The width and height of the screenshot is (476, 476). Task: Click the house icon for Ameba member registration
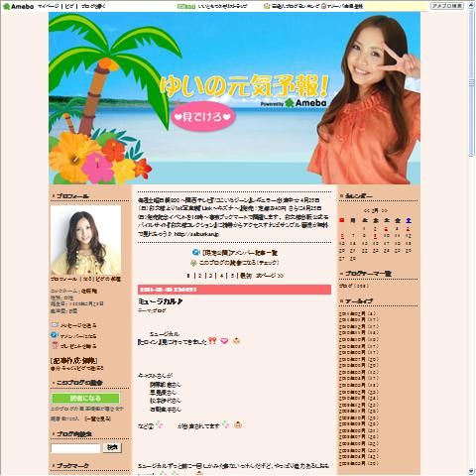tap(323, 6)
